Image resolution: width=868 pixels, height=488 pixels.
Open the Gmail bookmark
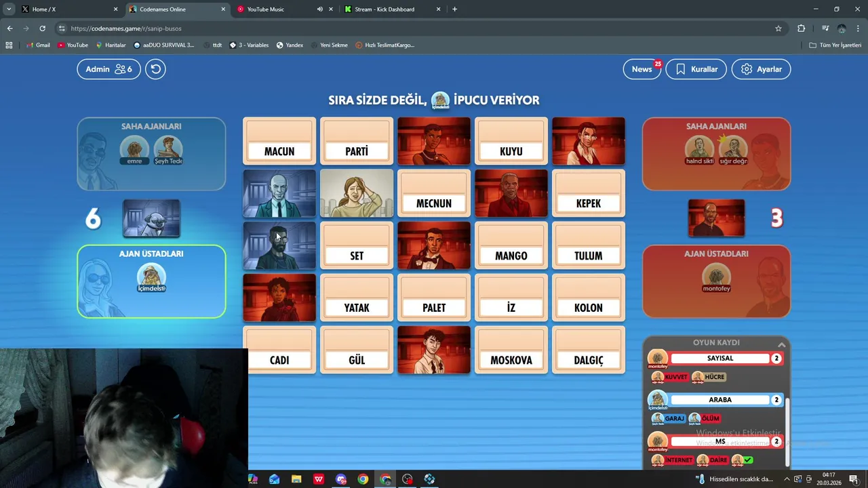(38, 45)
